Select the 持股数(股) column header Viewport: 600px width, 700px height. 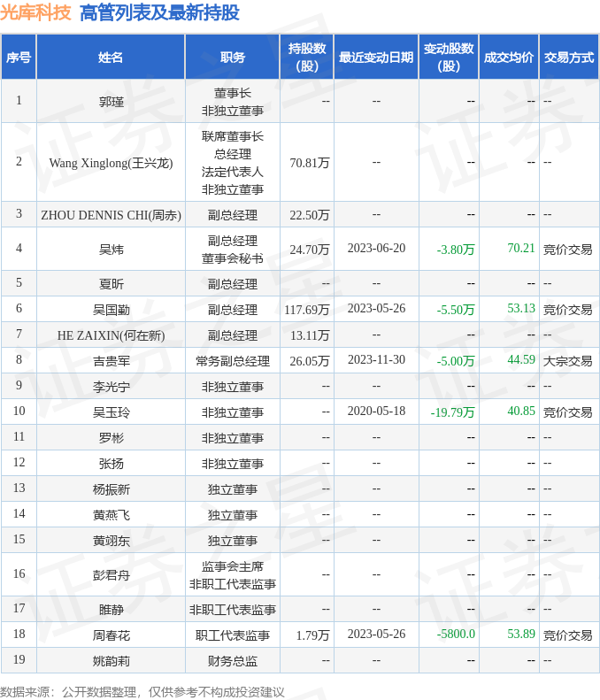(307, 58)
